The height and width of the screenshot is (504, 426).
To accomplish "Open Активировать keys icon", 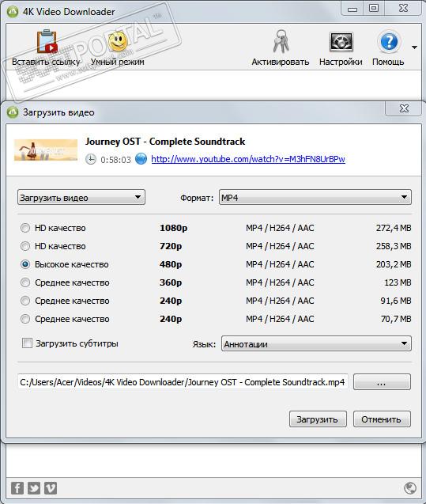I will coord(281,41).
